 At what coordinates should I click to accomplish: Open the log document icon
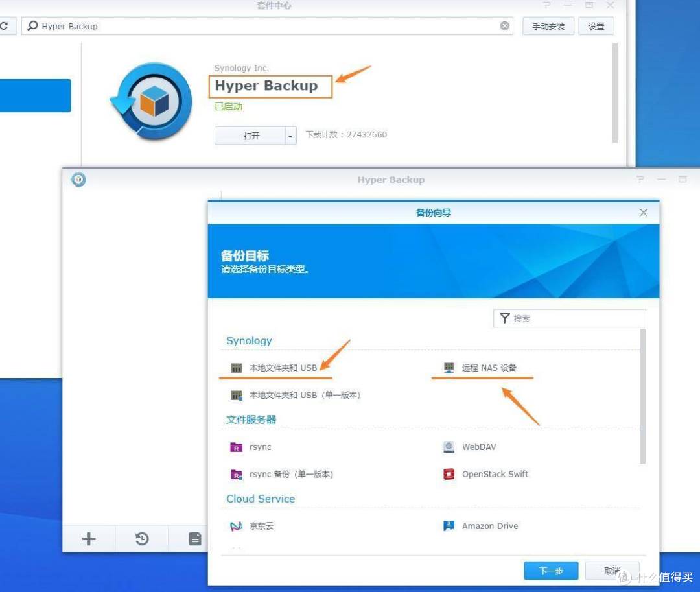click(195, 538)
